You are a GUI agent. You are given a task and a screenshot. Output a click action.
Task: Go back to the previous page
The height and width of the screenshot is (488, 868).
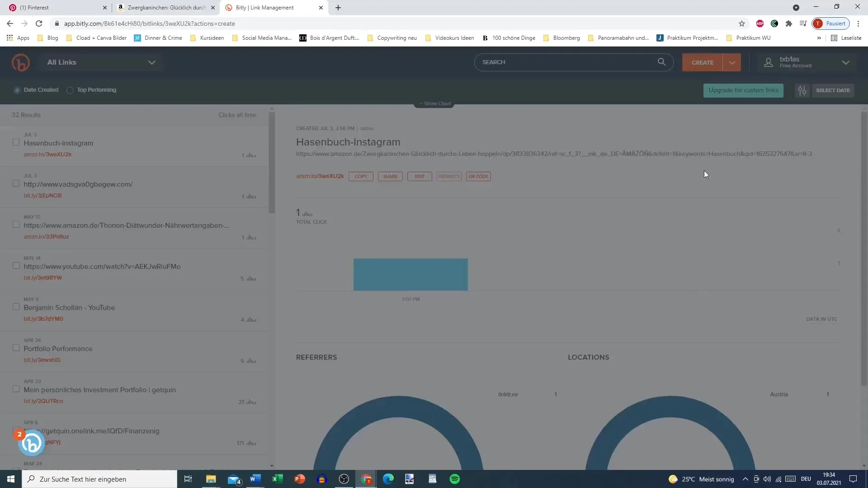[x=10, y=23]
